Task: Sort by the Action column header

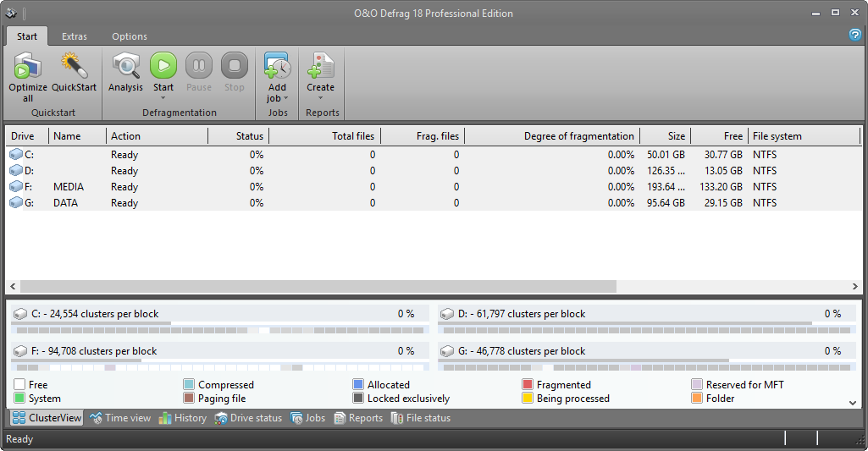Action: tap(158, 135)
